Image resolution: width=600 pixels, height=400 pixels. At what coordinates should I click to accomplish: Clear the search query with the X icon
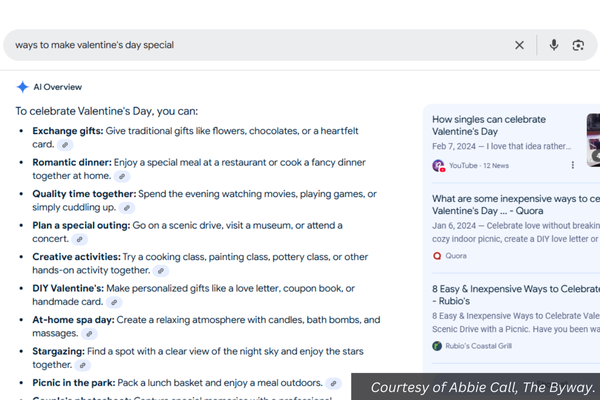point(519,45)
